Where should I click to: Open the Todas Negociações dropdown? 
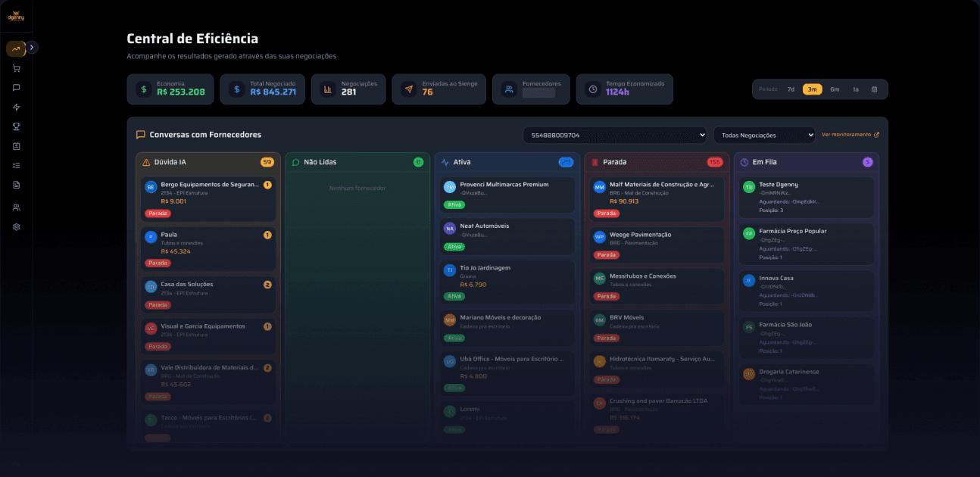(764, 135)
